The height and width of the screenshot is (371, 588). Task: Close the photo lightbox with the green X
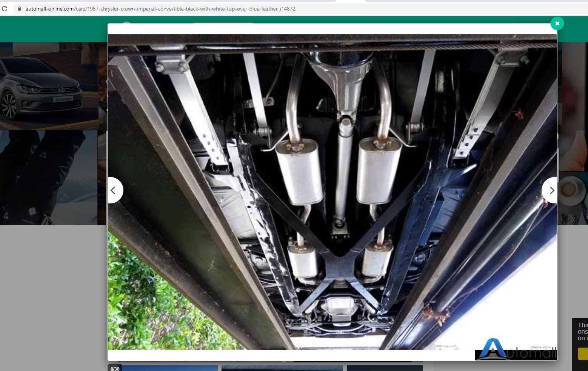tap(557, 23)
